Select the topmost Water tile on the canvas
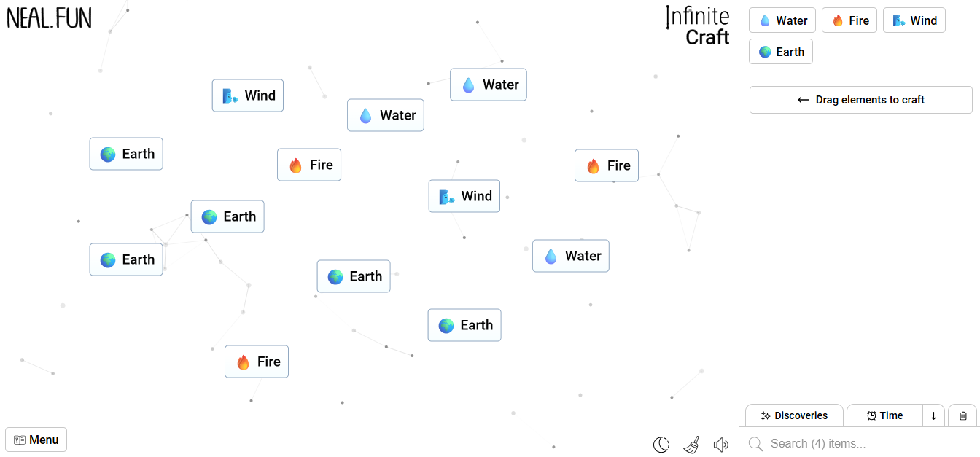This screenshot has height=457, width=980. pos(489,85)
